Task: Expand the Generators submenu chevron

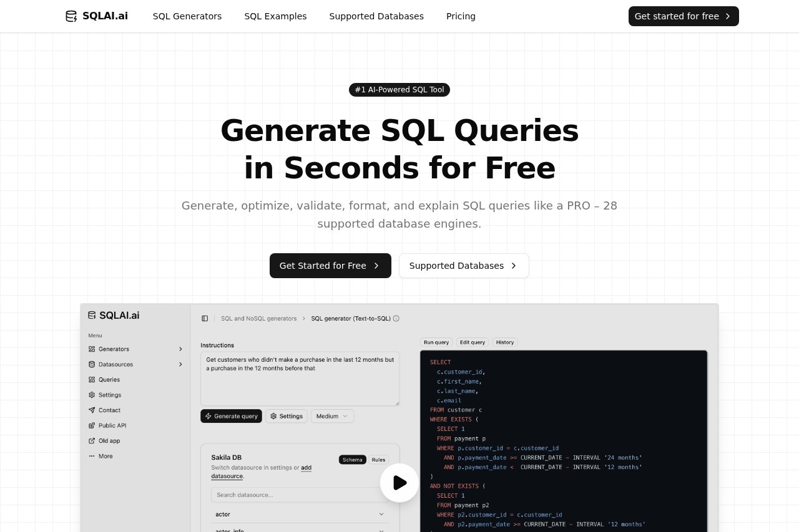Action: click(180, 349)
